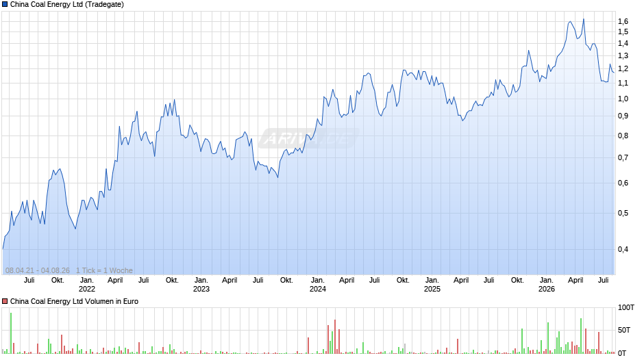The image size is (644, 360).
Task: Click the 'Jan. 2023' time axis label
Action: coord(201,285)
